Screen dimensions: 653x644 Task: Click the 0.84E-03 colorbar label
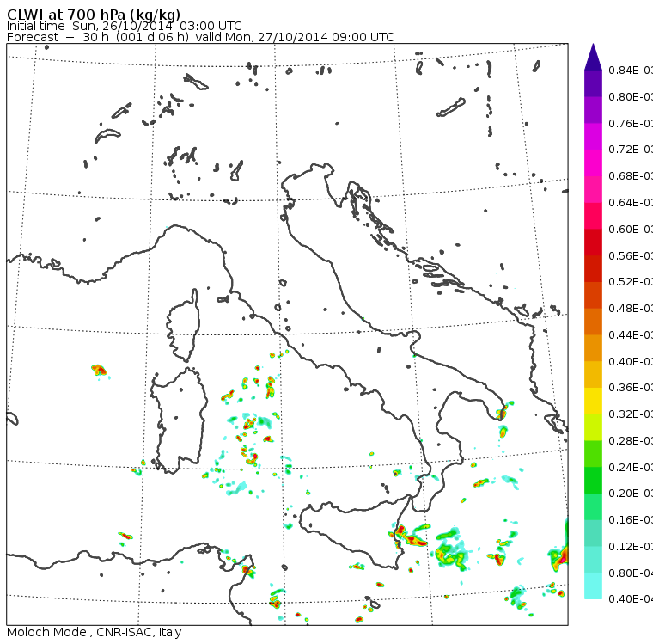(631, 70)
